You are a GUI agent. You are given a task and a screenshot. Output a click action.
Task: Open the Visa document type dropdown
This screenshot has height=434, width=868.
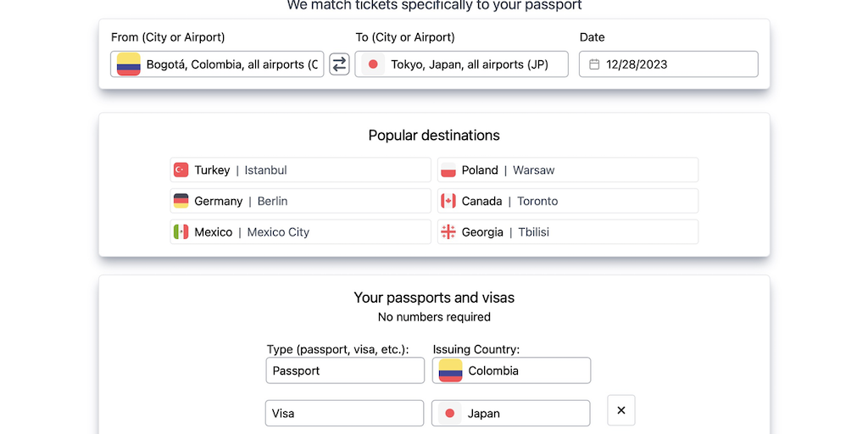pos(344,414)
